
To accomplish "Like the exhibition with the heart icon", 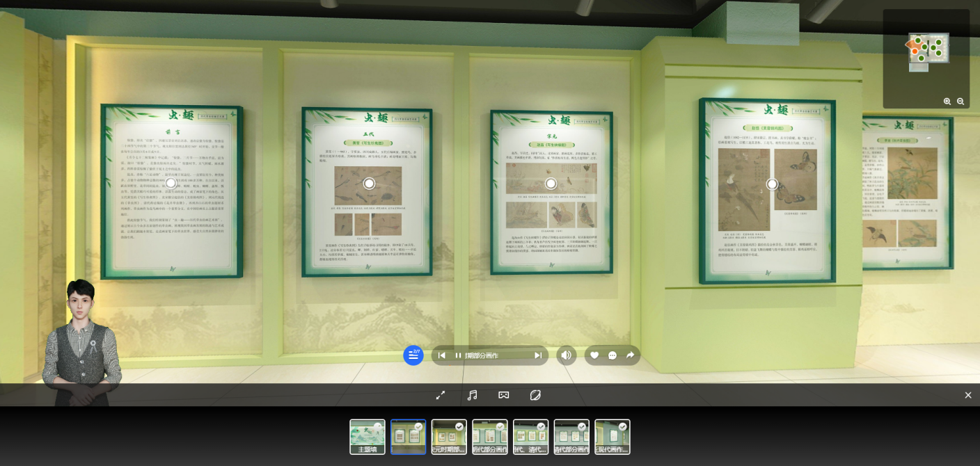I will click(594, 355).
